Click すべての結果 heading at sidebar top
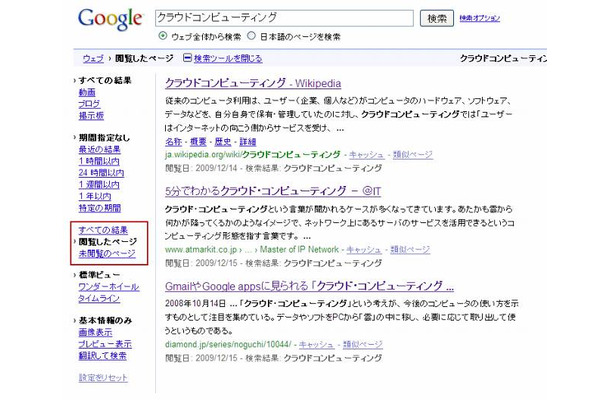 [105, 81]
